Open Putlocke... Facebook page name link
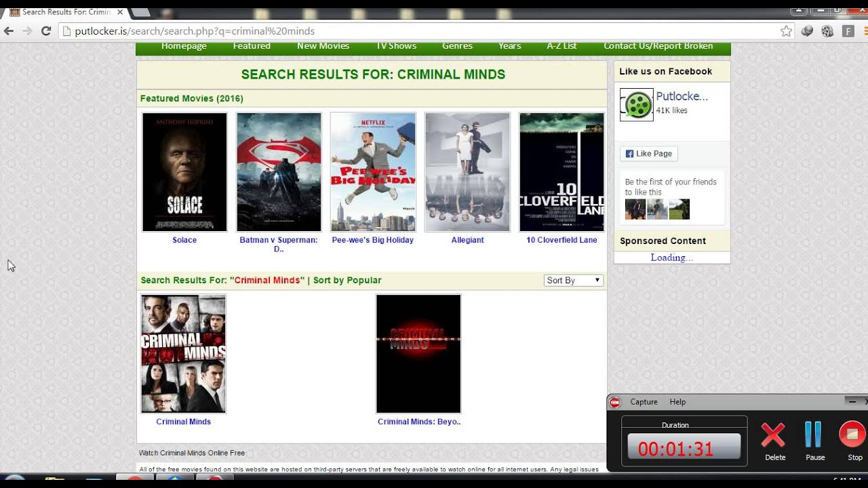The height and width of the screenshot is (488, 868). [682, 96]
